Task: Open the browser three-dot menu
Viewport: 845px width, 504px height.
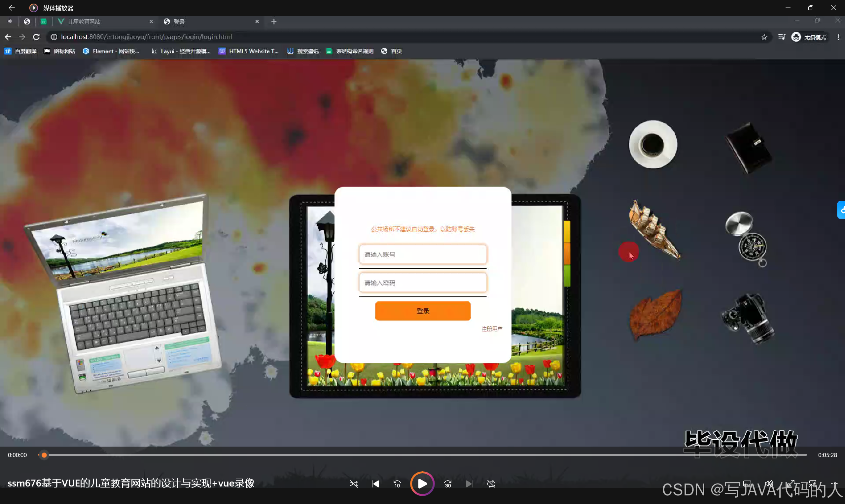Action: pos(838,37)
